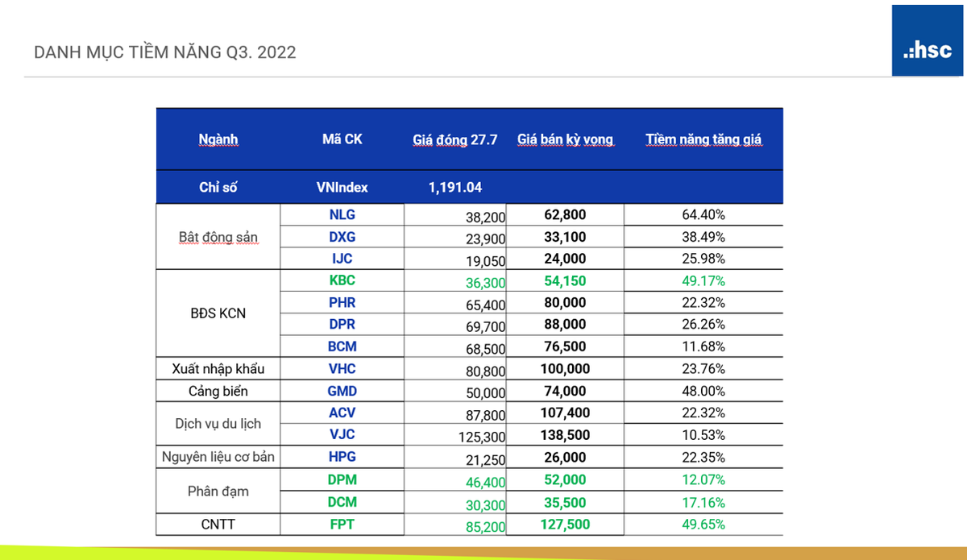Select the index value 1,191.04
Viewport: 967px width, 560px height.
[x=455, y=187]
